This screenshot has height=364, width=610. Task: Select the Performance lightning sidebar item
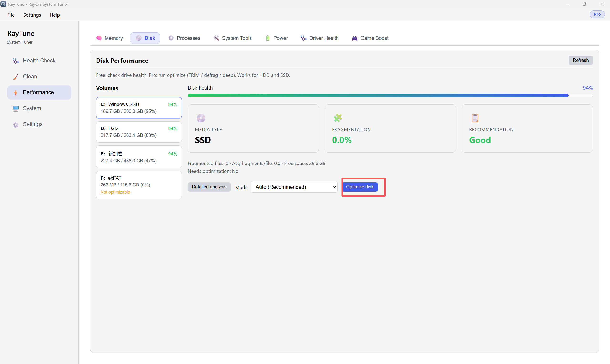coord(39,92)
